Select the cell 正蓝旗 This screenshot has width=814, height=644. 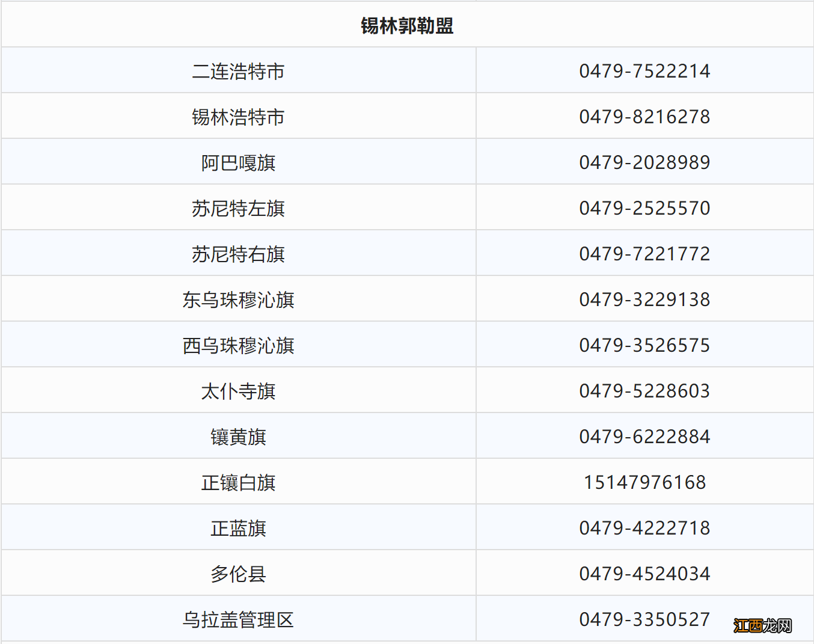(x=239, y=528)
